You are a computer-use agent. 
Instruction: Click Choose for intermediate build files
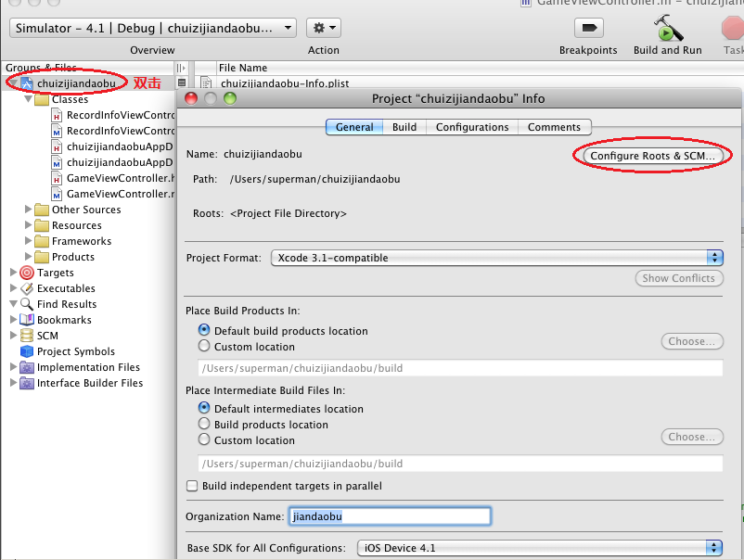click(x=692, y=437)
